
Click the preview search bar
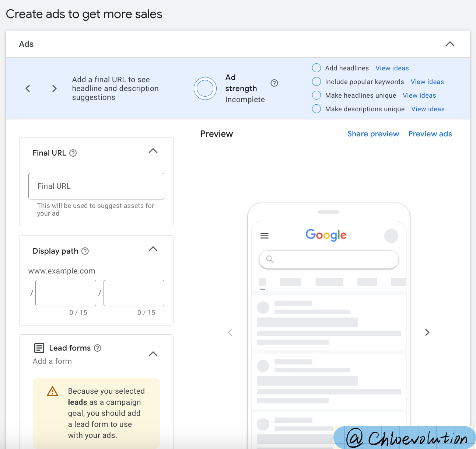[329, 260]
